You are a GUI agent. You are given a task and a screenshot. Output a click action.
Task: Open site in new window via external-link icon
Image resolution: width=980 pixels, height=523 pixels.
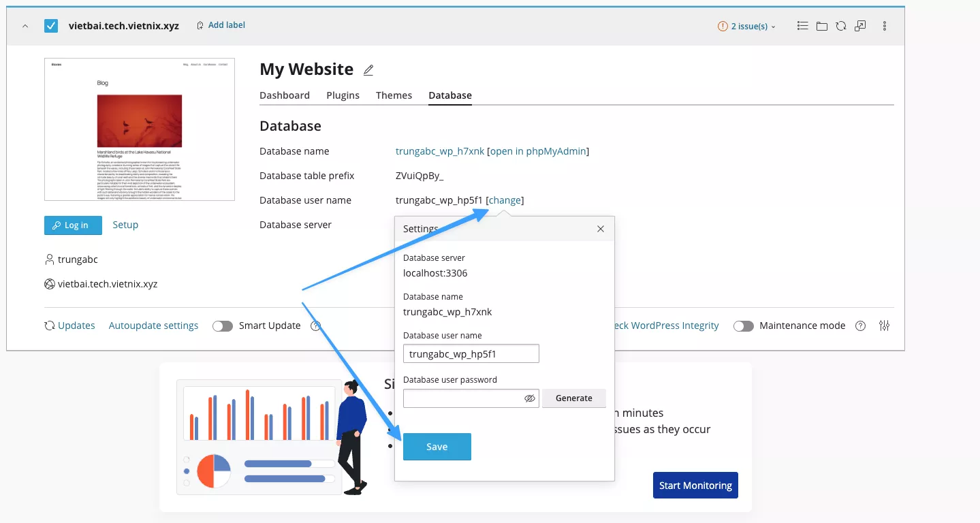[x=859, y=25]
